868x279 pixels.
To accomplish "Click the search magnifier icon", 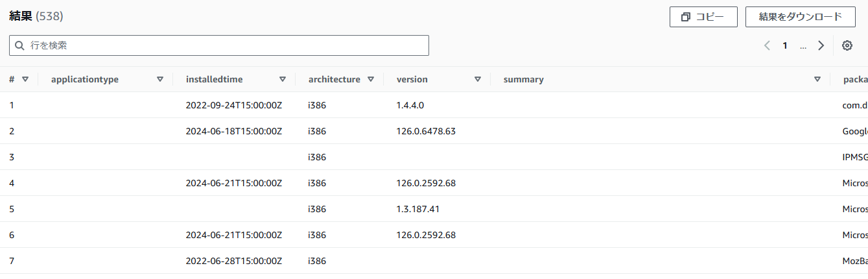I will coord(20,45).
